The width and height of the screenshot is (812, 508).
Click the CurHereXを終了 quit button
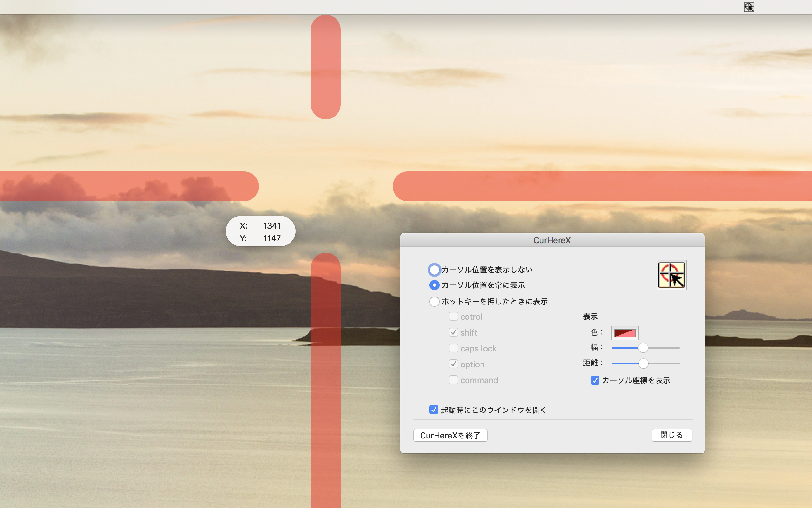(450, 435)
